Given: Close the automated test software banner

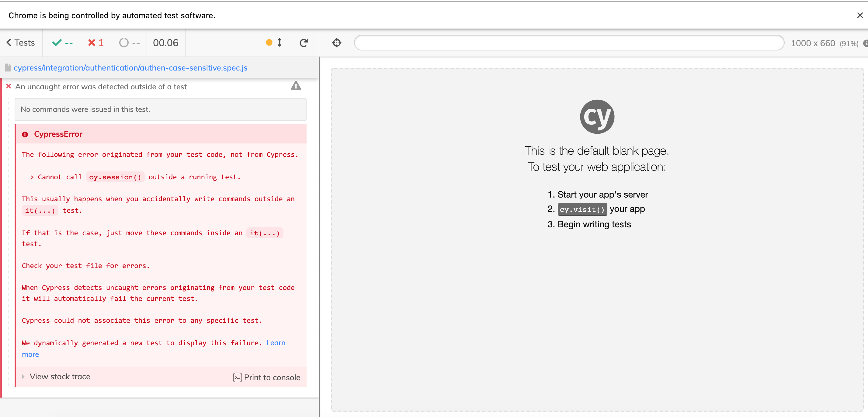Looking at the screenshot, I should (x=859, y=15).
